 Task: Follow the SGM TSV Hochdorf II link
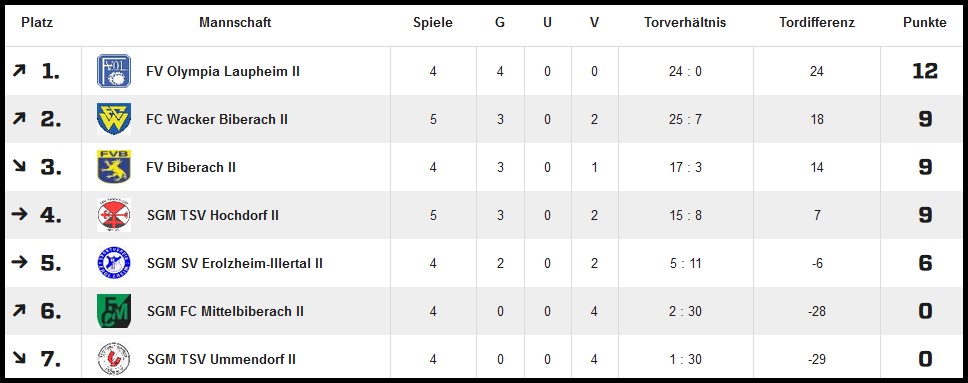pyautogui.click(x=213, y=216)
